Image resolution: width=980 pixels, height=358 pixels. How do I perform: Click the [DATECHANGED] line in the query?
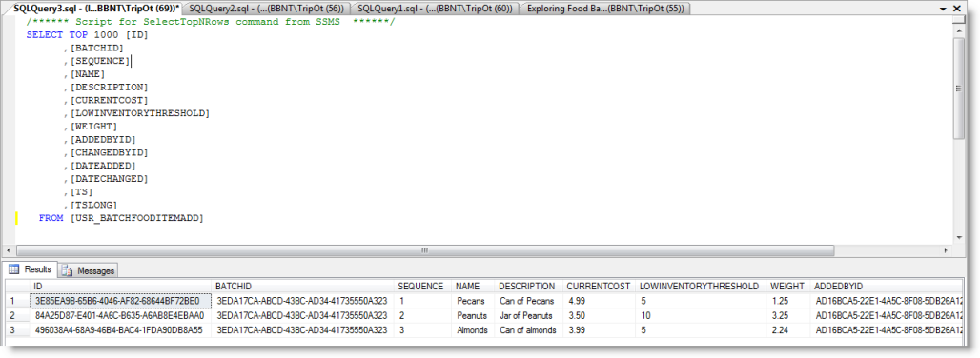106,179
